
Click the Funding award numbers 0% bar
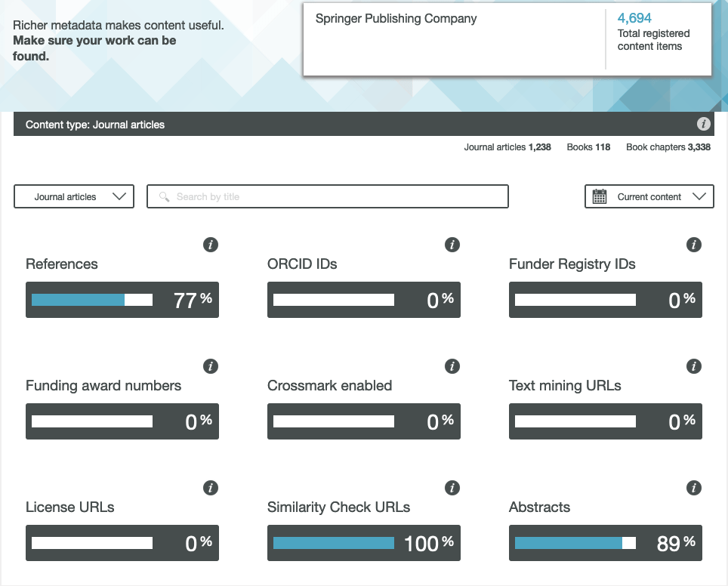point(122,421)
